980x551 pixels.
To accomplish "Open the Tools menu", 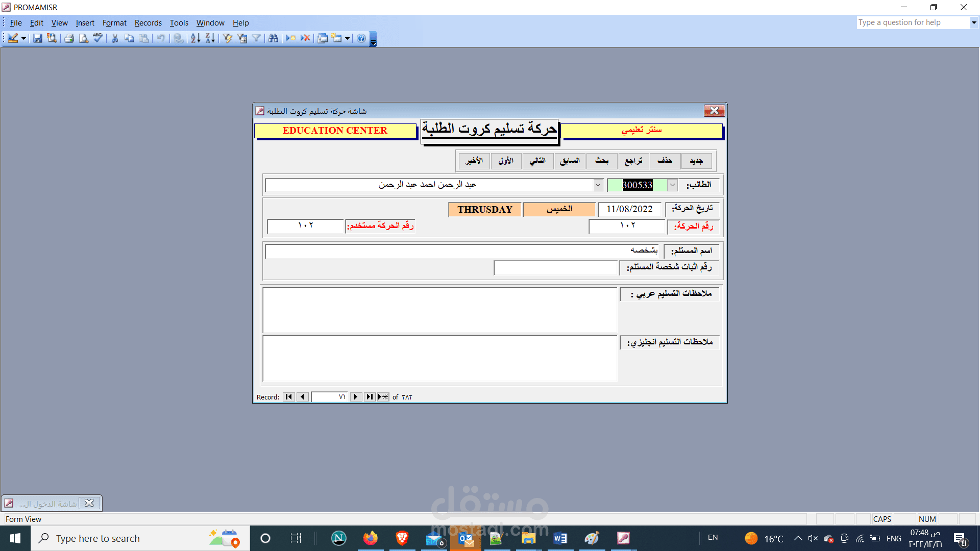I will click(x=179, y=23).
